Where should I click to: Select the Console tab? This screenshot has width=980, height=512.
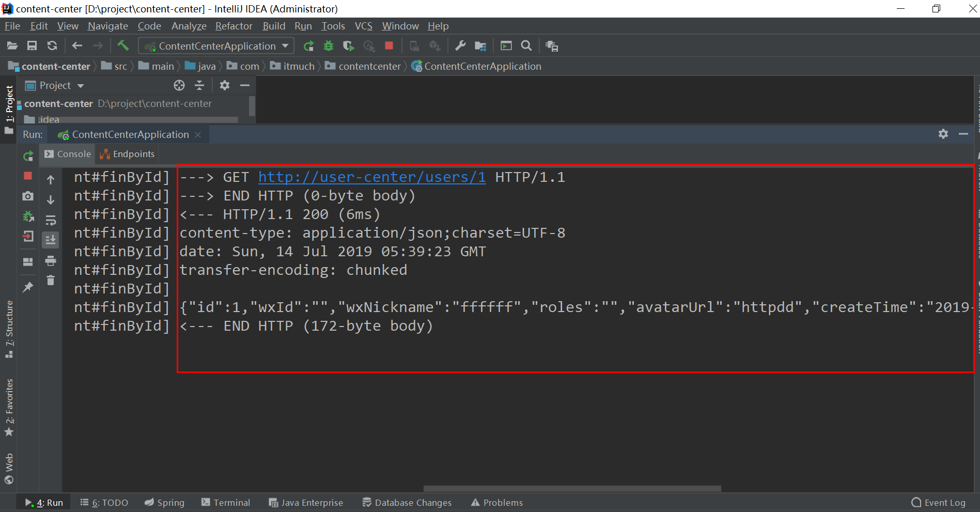coord(67,154)
